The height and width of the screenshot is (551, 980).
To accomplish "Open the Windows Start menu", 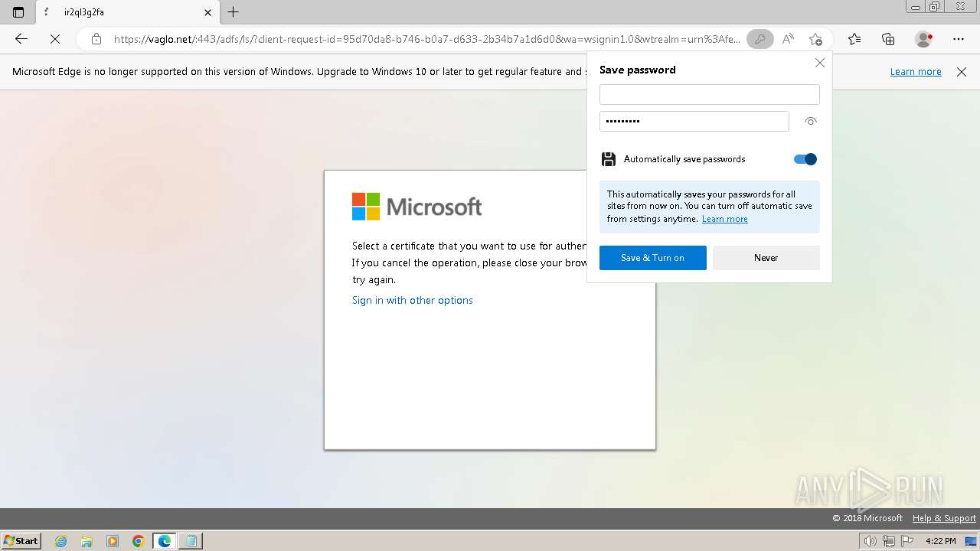I will coord(21,540).
